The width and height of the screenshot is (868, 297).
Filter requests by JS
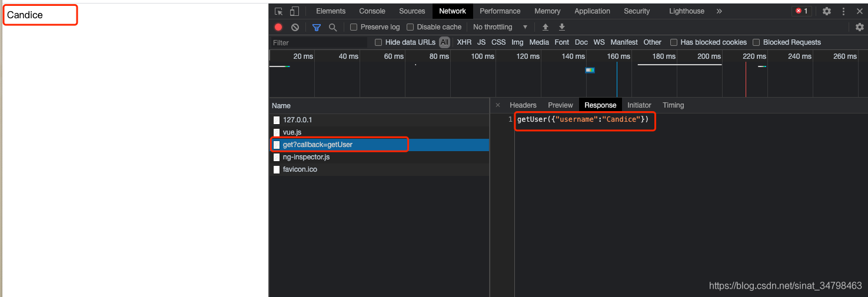(481, 42)
